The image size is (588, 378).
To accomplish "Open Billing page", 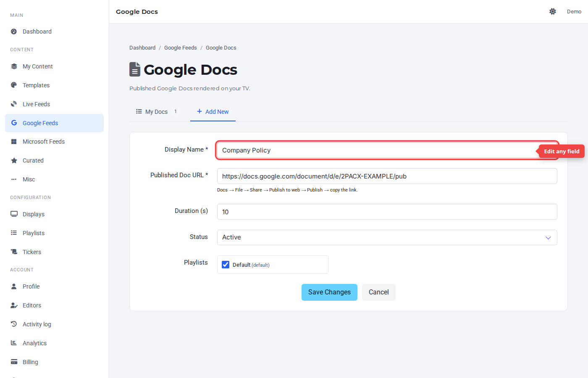I will [x=54, y=362].
